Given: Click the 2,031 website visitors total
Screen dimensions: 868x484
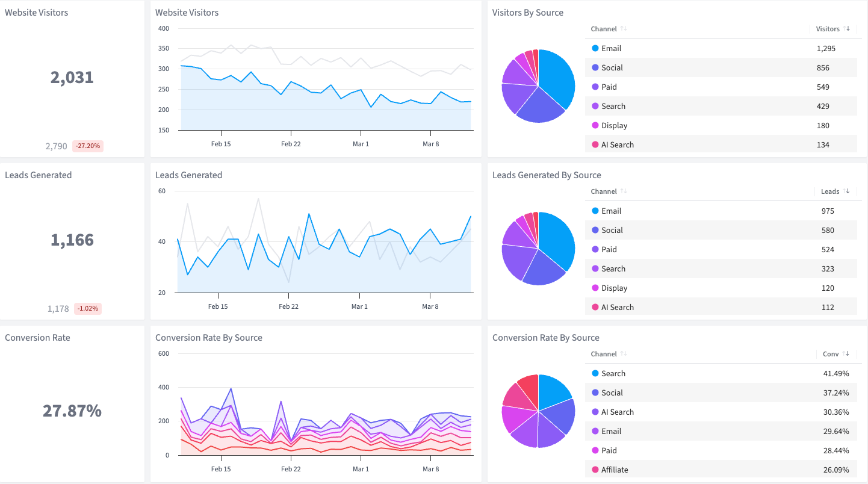Looking at the screenshot, I should coord(72,77).
